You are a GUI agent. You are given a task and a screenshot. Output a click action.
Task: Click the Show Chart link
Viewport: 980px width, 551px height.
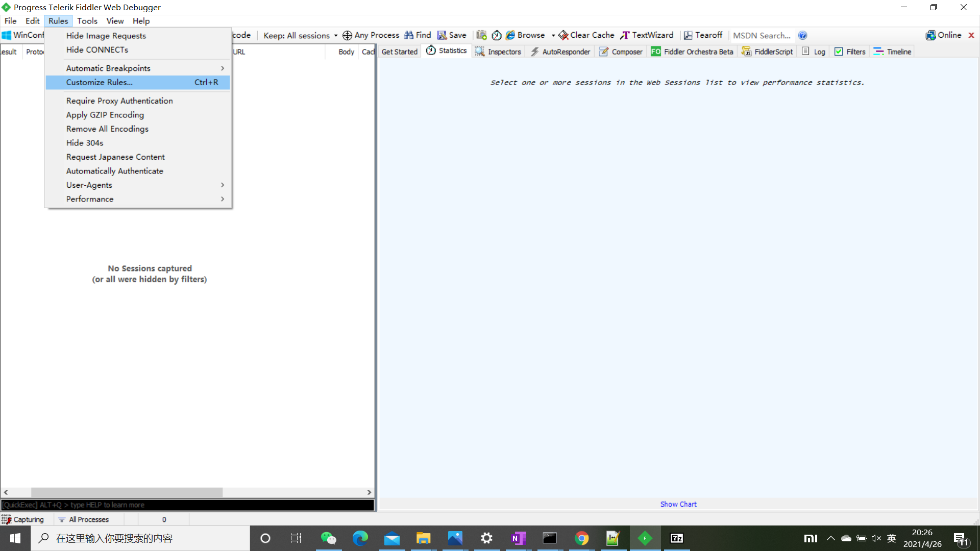click(x=678, y=504)
